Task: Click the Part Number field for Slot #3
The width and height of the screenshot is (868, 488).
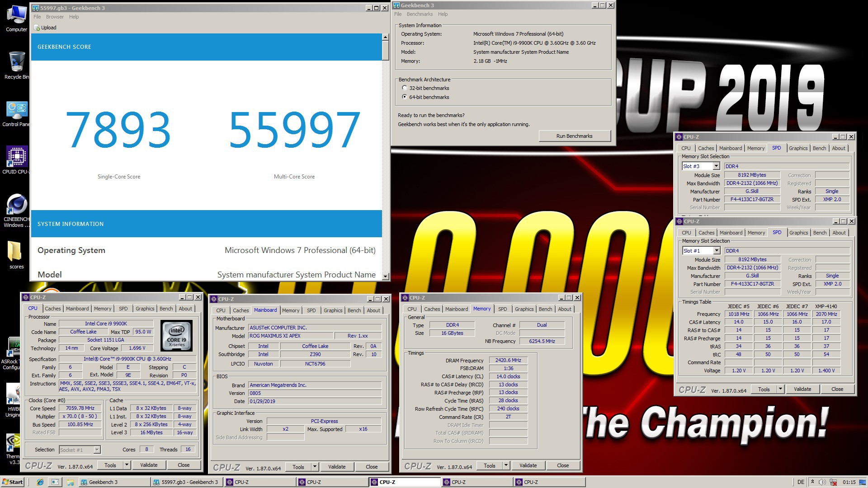Action: point(752,199)
